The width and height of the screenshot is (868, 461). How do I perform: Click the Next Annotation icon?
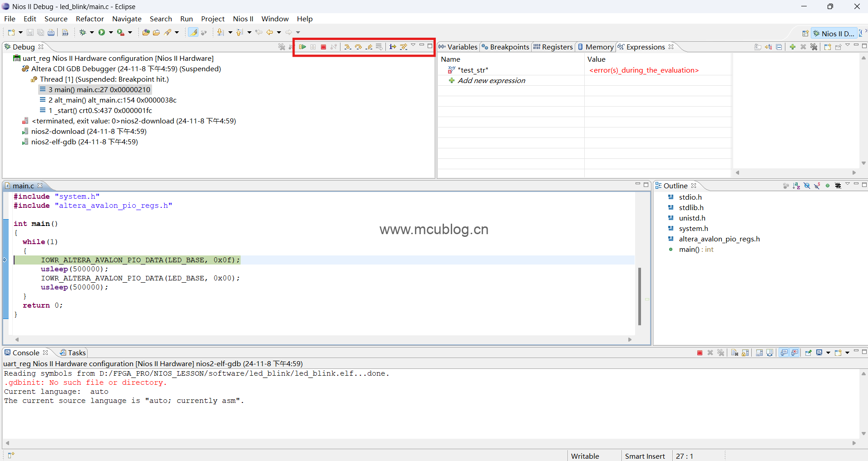pyautogui.click(x=221, y=32)
